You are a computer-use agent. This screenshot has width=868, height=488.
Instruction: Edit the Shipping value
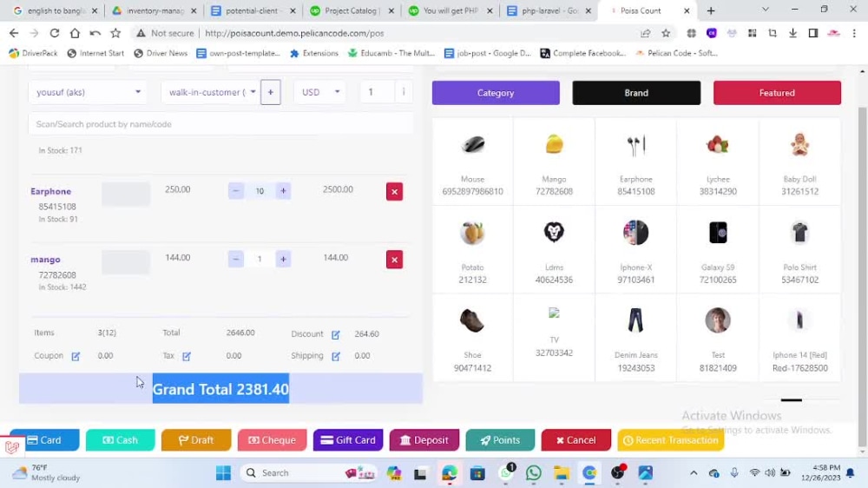point(335,356)
